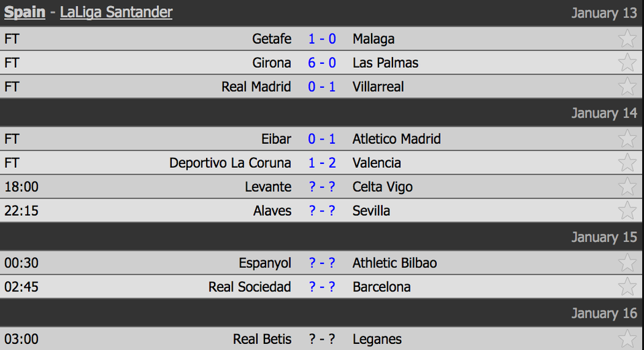
Task: Select the Alaves vs Sevilla pending score
Action: 322,211
